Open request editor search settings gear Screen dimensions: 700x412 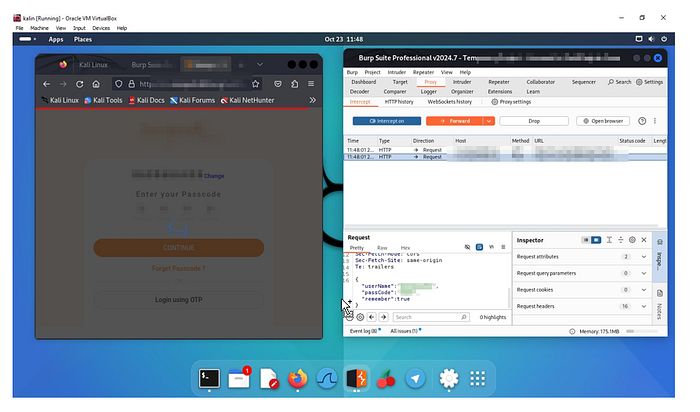[x=360, y=317]
